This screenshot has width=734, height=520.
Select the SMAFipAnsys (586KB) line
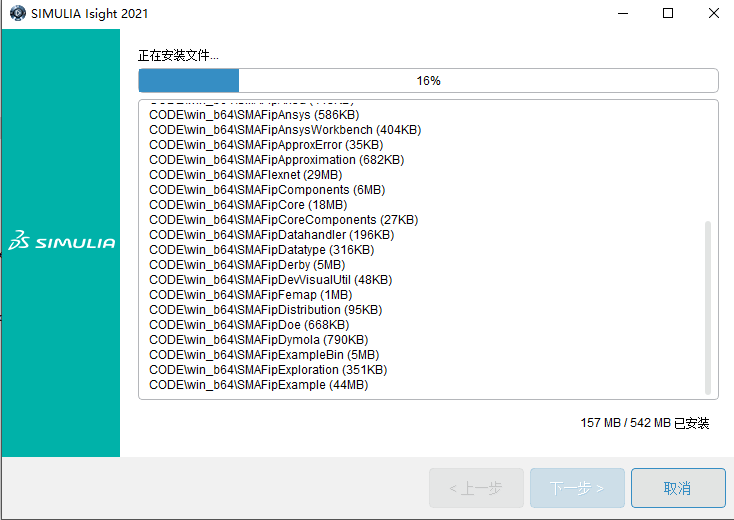tap(254, 115)
